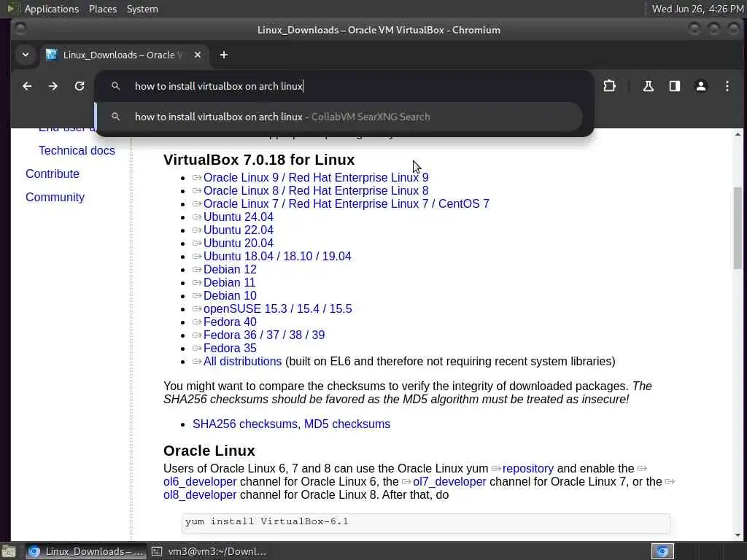
Task: Open the ol8_developer channel link
Action: coord(200,495)
